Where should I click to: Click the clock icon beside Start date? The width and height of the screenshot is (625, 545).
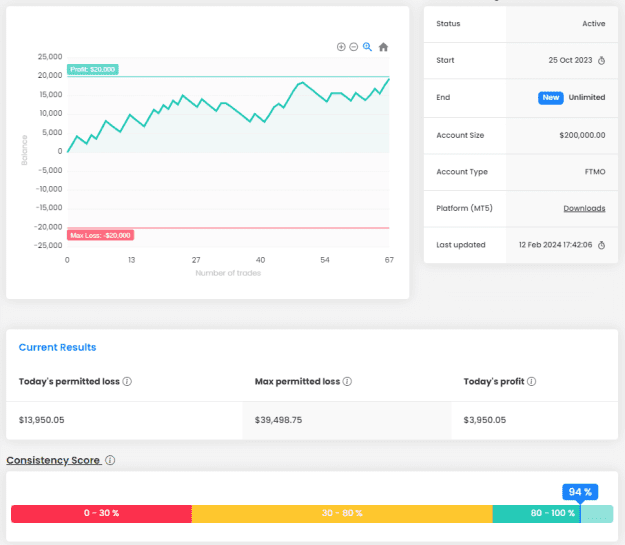click(601, 61)
